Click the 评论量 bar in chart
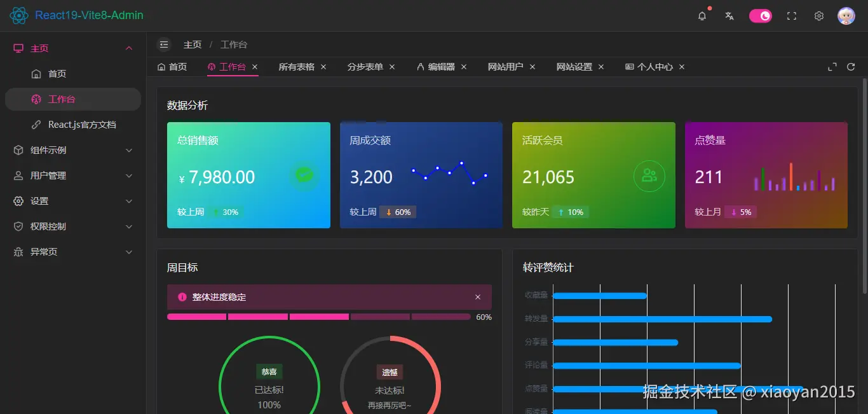Screen dimensions: 868x414 [x=647, y=366]
